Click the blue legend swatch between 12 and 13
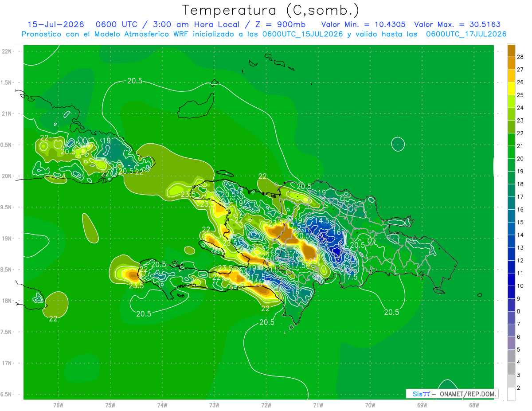The height and width of the screenshot is (411, 532). pos(511,254)
